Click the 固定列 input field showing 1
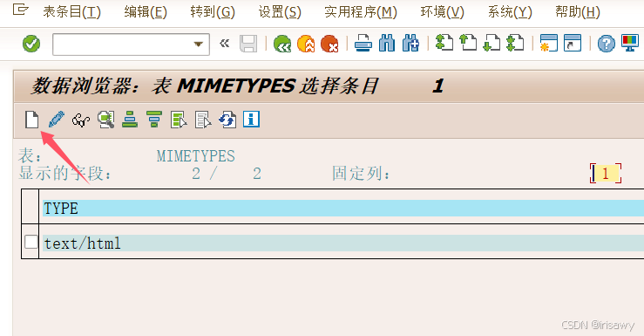The height and width of the screenshot is (336, 644). pos(606,173)
